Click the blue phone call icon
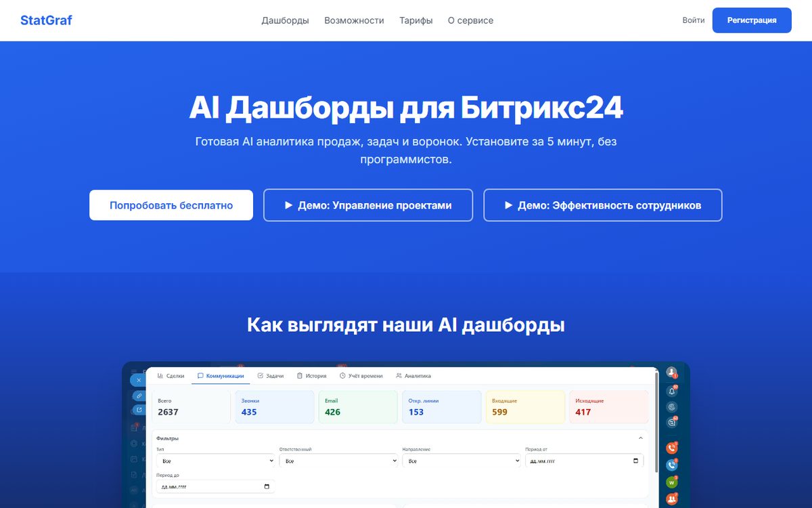This screenshot has width=812, height=508. [x=671, y=465]
